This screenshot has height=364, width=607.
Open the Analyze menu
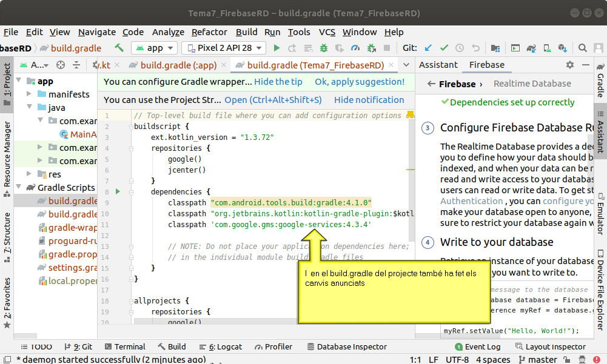pyautogui.click(x=168, y=32)
